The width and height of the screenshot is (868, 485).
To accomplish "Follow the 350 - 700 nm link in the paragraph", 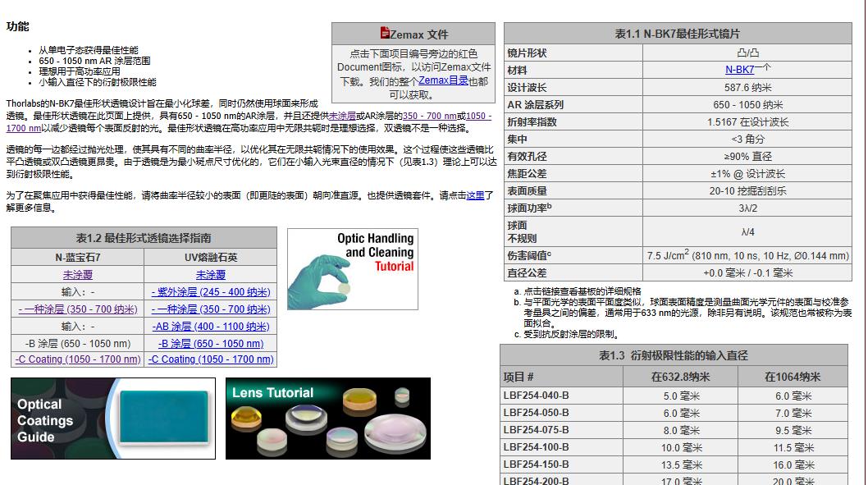I will point(430,116).
